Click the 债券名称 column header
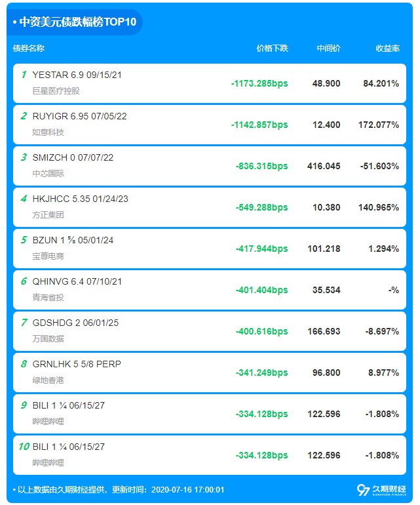Screen dimensions: 420x505 [x=29, y=49]
